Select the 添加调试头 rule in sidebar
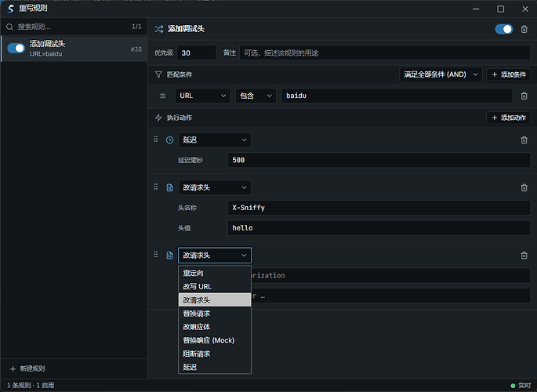The height and width of the screenshot is (392, 537). [x=74, y=49]
